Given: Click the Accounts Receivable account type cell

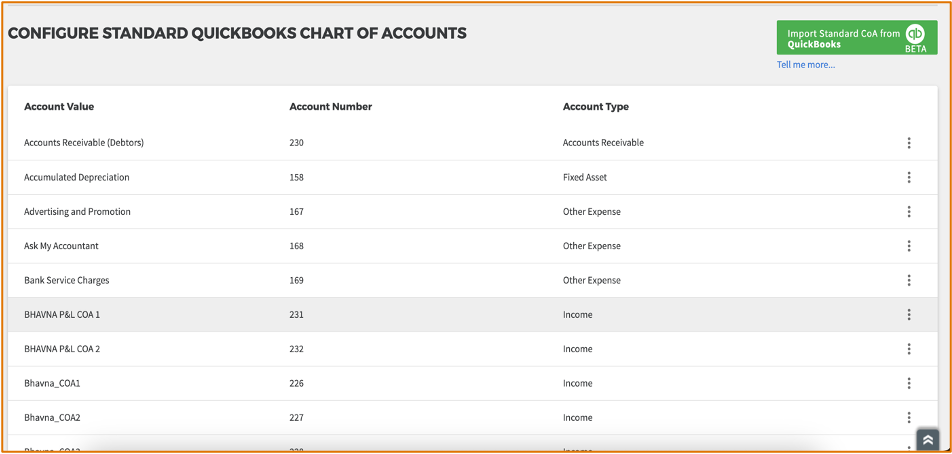Looking at the screenshot, I should tap(603, 143).
